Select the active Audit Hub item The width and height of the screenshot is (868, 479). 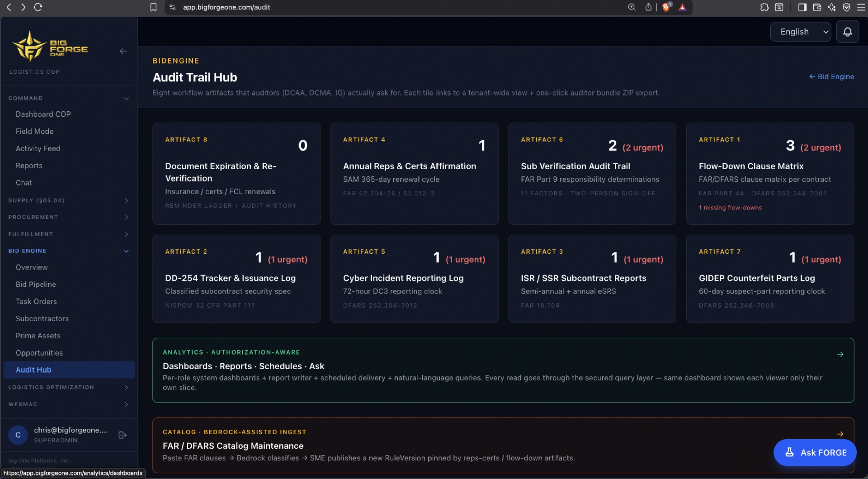(69, 370)
